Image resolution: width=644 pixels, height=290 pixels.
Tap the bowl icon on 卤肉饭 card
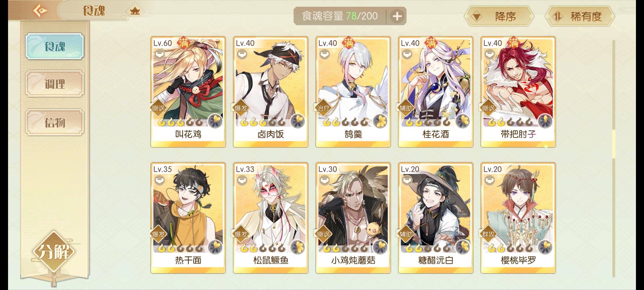(x=242, y=55)
